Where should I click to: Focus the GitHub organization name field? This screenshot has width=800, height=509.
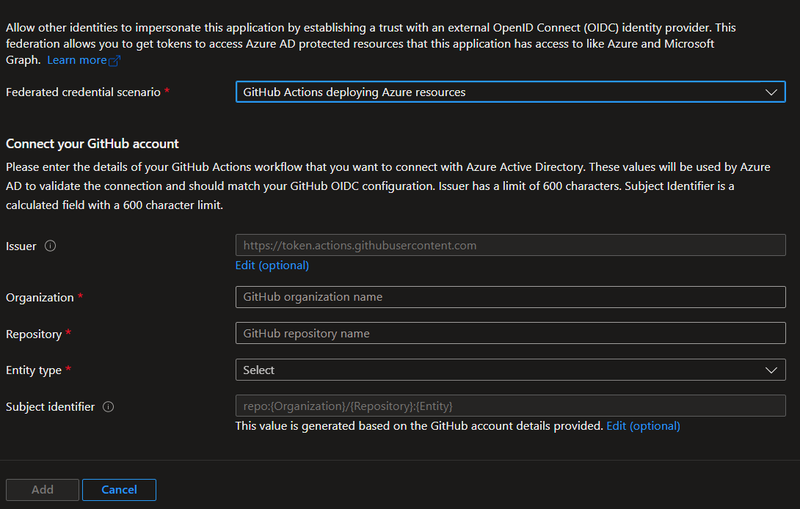(x=510, y=297)
